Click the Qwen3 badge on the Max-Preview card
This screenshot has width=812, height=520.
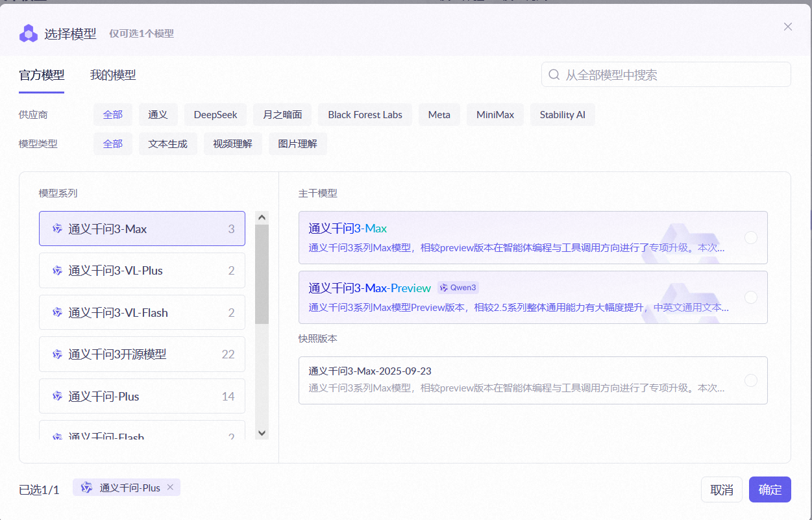coord(458,288)
